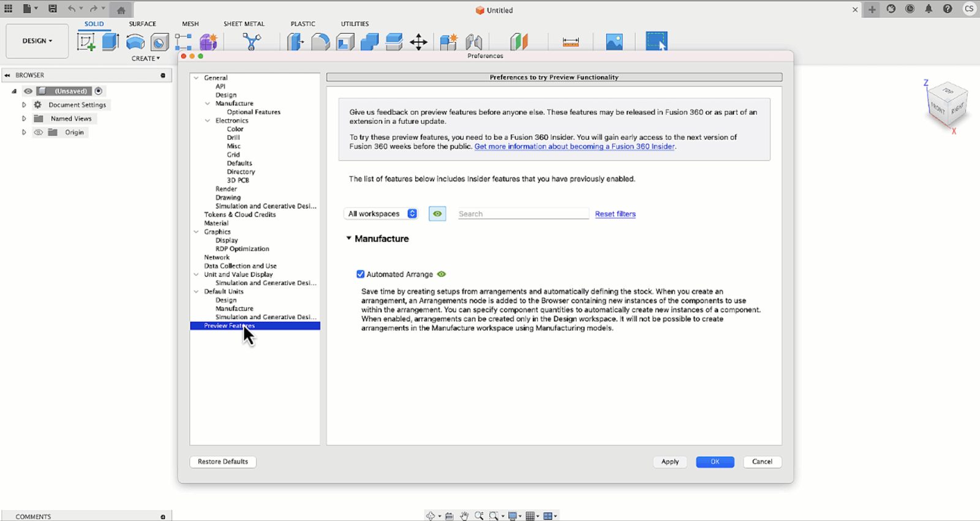Viewport: 980px width, 521px height.
Task: Click the Fillet tool icon
Action: click(x=320, y=42)
